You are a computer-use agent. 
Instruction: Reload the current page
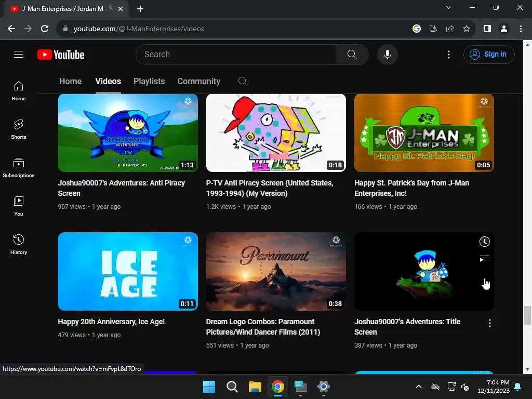pos(45,29)
